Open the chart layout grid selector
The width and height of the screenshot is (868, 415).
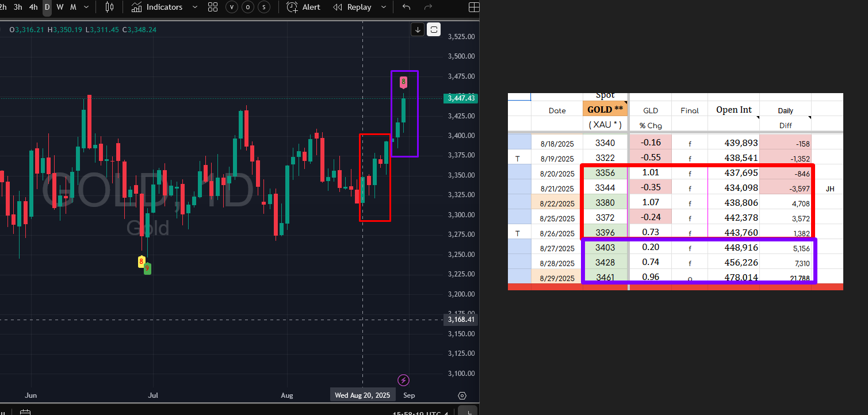click(x=473, y=7)
